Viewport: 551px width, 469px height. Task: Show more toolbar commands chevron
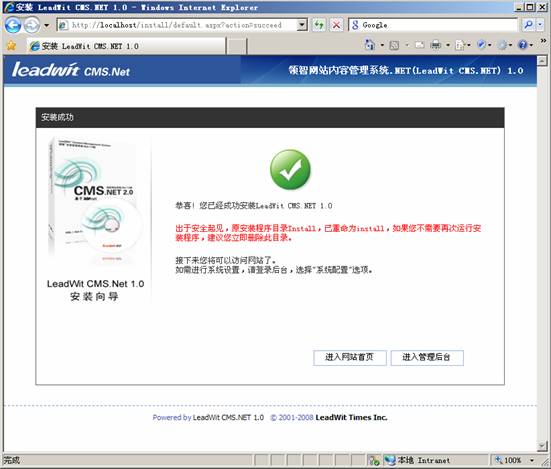coord(543,41)
